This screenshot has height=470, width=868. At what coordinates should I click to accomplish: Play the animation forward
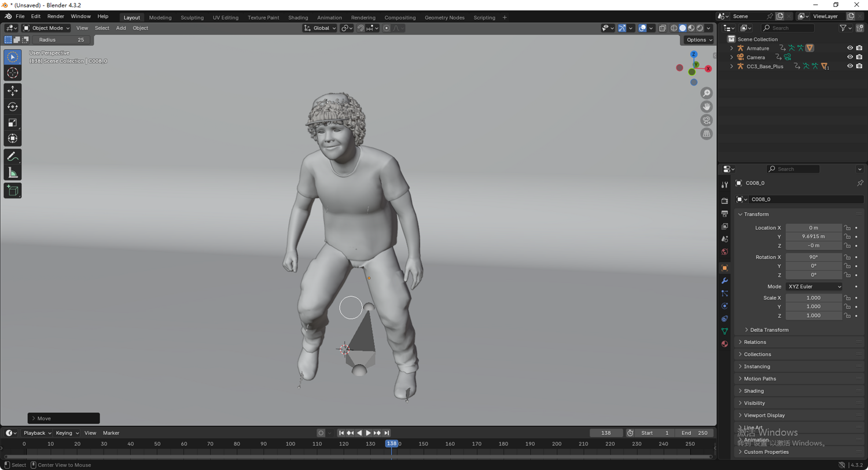click(x=368, y=433)
